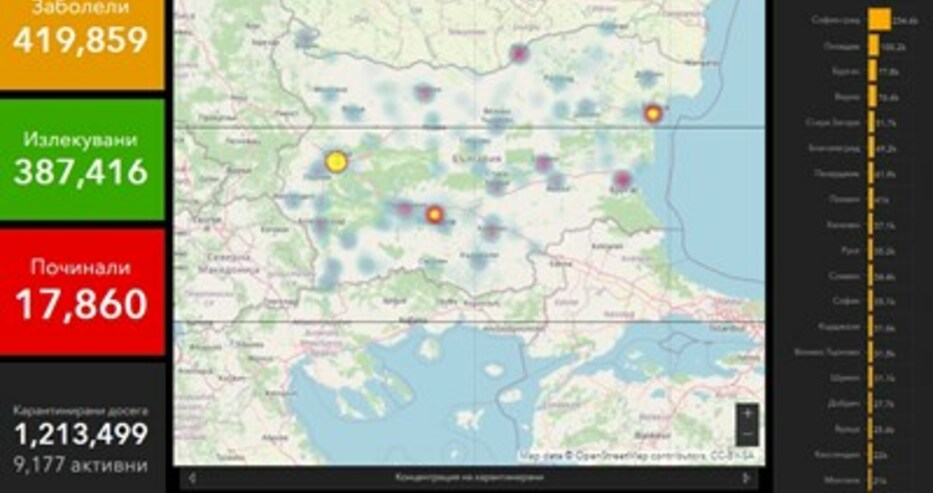Select the София-град bar in the chart
This screenshot has height=493, width=933.
[x=879, y=20]
